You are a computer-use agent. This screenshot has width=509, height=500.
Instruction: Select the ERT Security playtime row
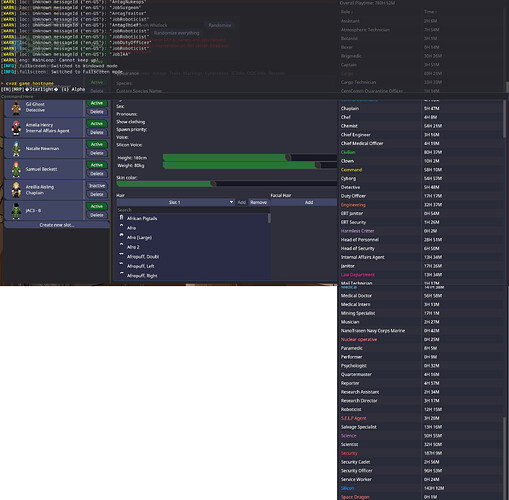coord(421,222)
